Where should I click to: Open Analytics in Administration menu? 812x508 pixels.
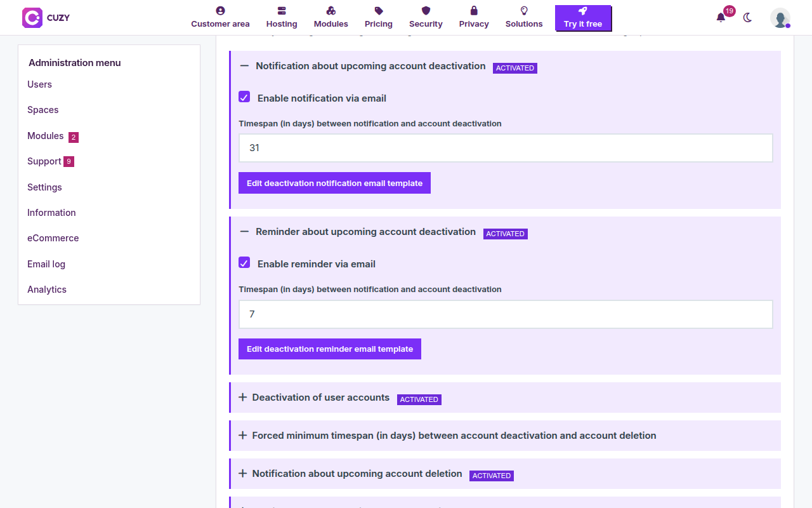tap(47, 290)
